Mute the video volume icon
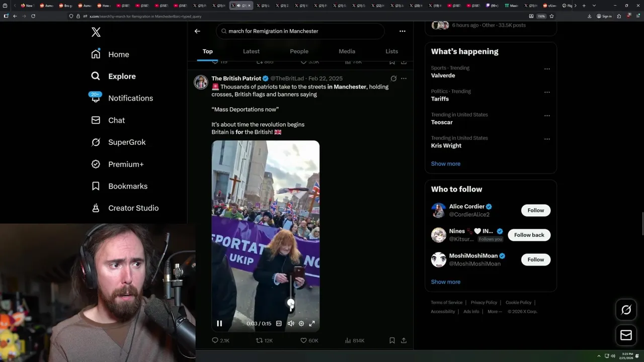 pyautogui.click(x=290, y=323)
